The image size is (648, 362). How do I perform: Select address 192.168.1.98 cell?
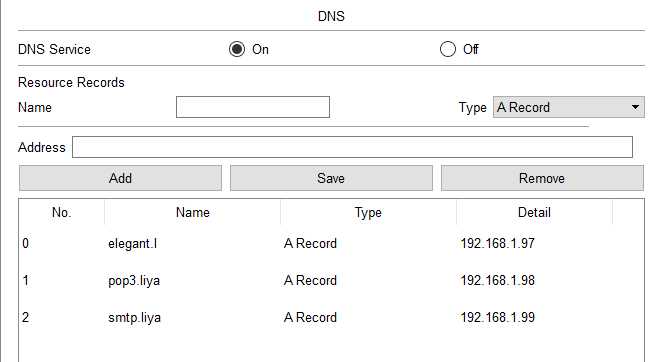(x=498, y=281)
